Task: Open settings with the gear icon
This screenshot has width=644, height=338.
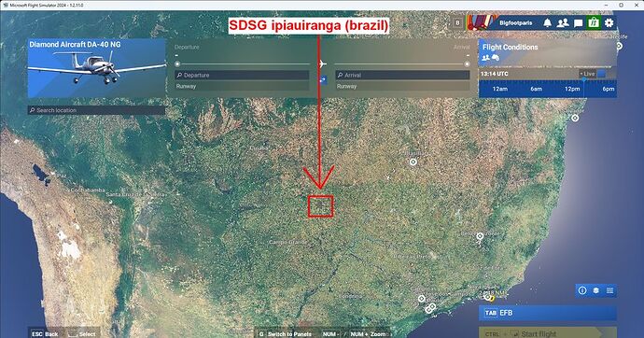Action: tap(609, 23)
